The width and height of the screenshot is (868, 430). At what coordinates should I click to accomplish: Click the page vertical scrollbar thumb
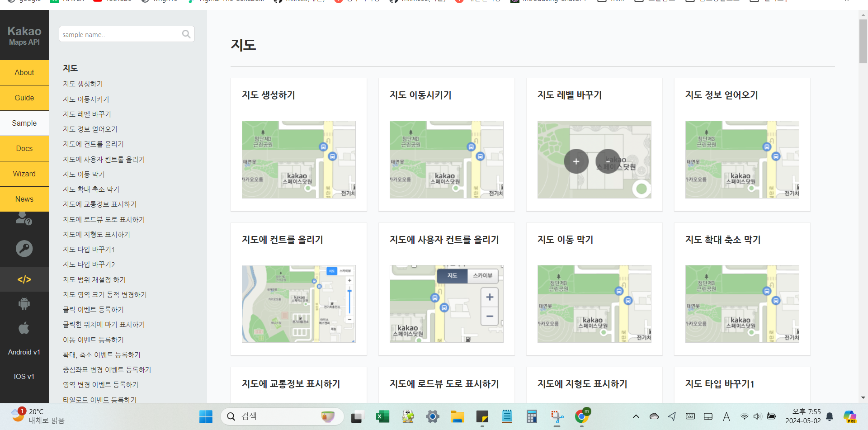coord(863,41)
